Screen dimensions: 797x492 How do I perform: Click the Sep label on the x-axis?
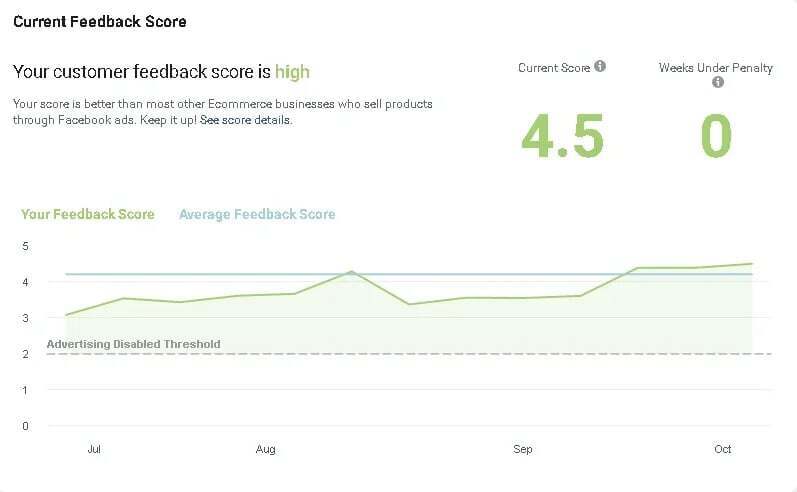523,449
